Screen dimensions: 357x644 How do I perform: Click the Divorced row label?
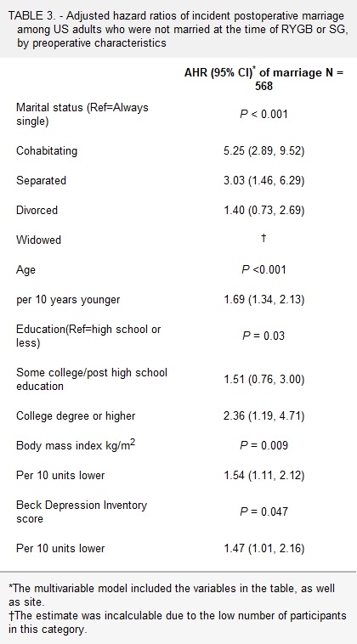coord(37,211)
